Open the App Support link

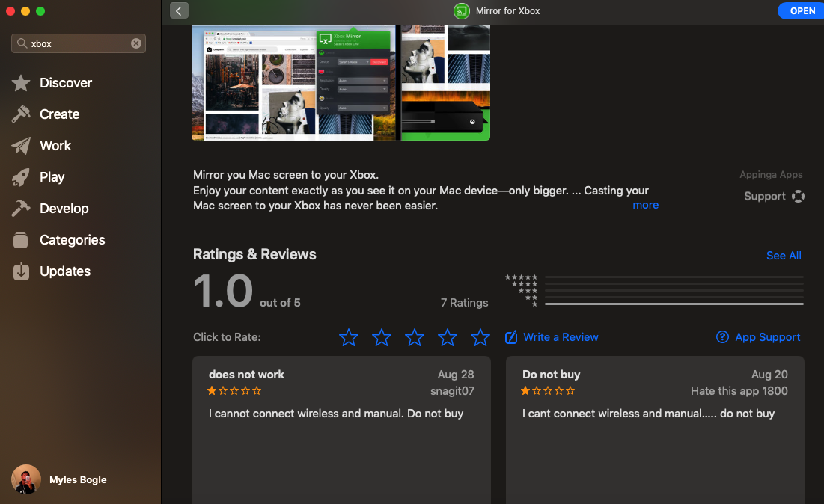pos(767,337)
